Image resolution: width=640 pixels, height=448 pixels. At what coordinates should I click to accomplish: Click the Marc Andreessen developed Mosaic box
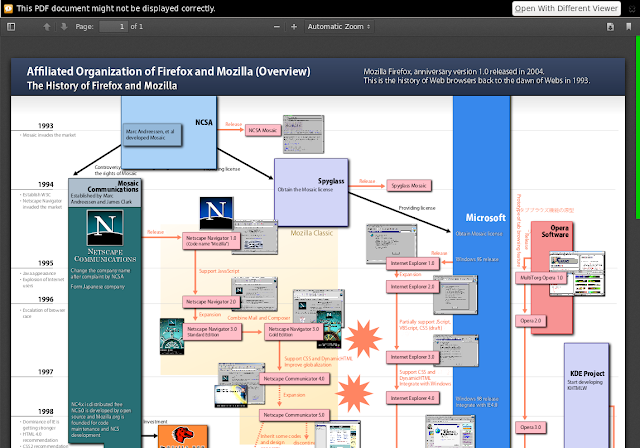tap(152, 135)
